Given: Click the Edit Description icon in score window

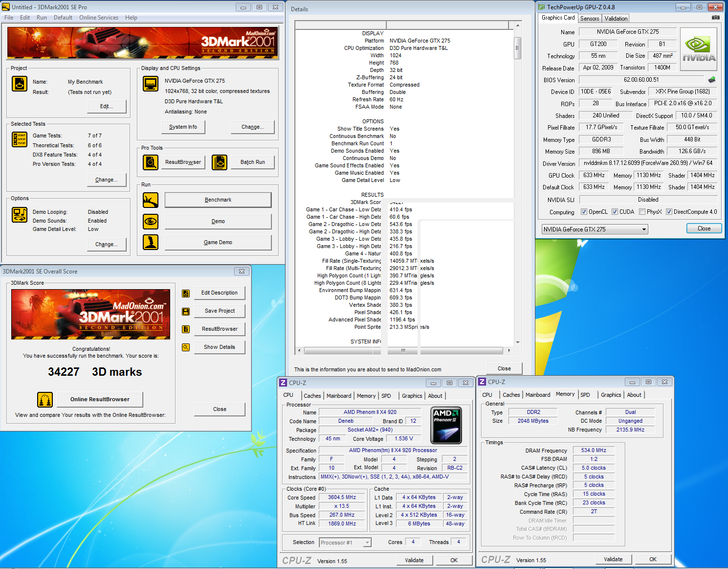Looking at the screenshot, I should click(x=186, y=294).
